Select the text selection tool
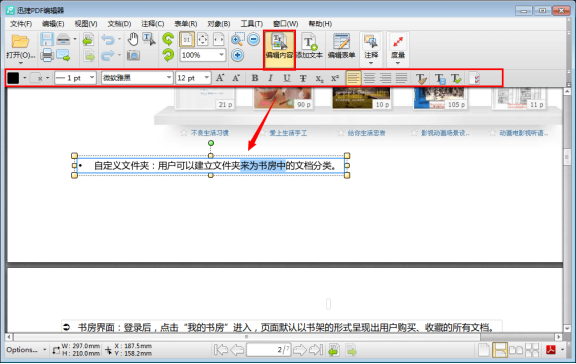Image resolution: width=576 pixels, height=364 pixels. (x=149, y=39)
